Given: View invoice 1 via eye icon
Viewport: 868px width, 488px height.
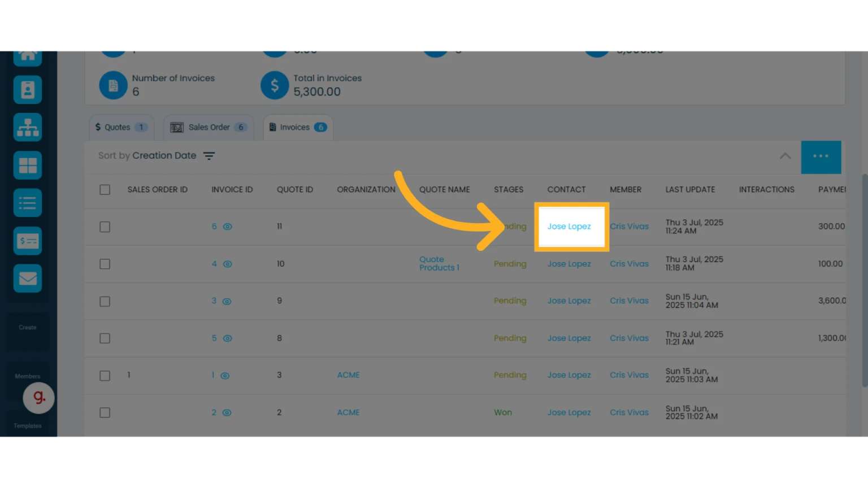Looking at the screenshot, I should (225, 376).
